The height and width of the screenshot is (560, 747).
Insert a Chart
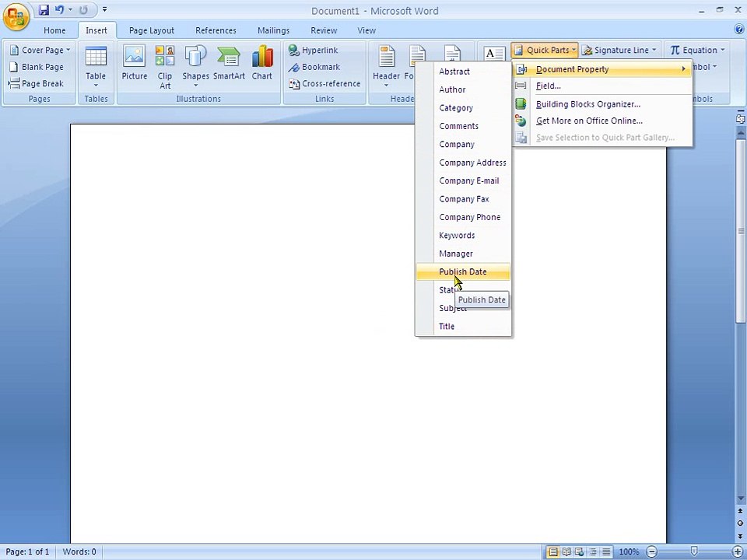(262, 63)
